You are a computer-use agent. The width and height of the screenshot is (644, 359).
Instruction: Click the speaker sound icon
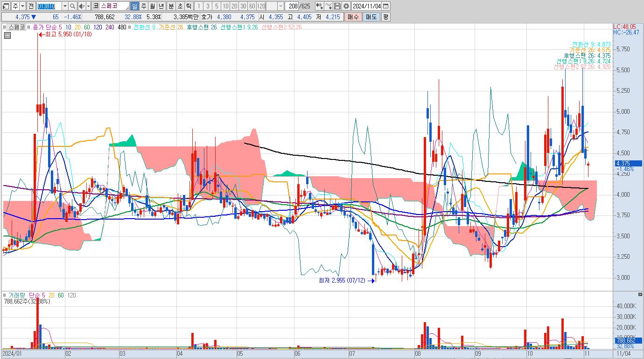tap(82, 6)
